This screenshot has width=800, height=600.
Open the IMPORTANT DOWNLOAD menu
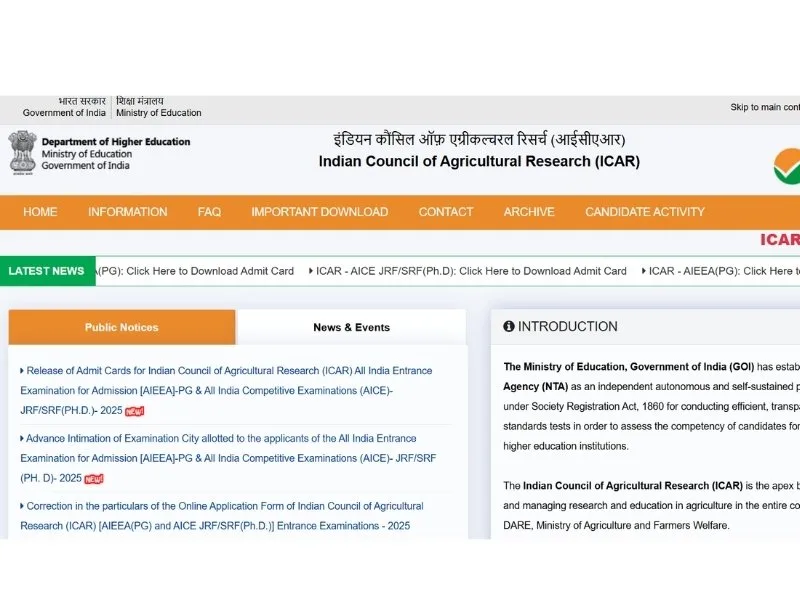(x=319, y=212)
